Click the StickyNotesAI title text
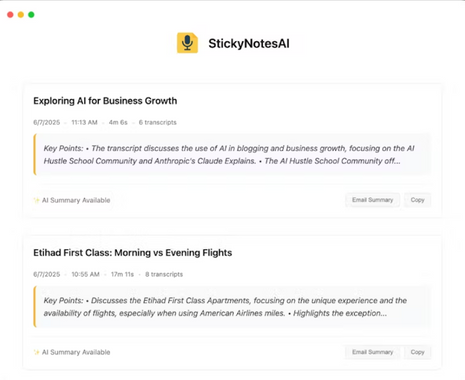 tap(249, 44)
